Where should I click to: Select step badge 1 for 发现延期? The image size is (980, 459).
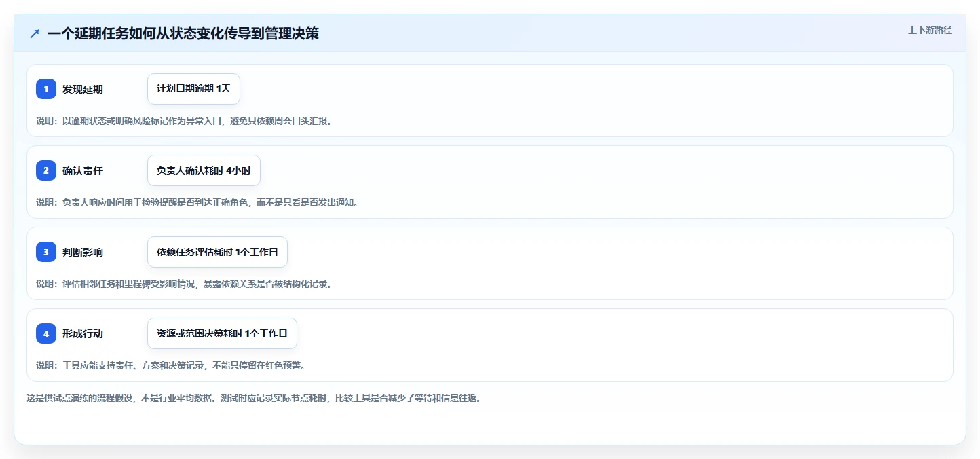tap(46, 89)
